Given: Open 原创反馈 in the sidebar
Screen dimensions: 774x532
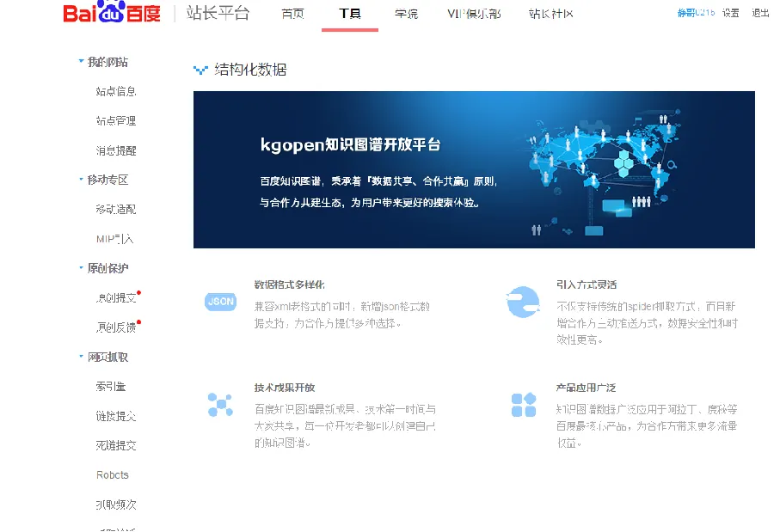Looking at the screenshot, I should click(116, 327).
